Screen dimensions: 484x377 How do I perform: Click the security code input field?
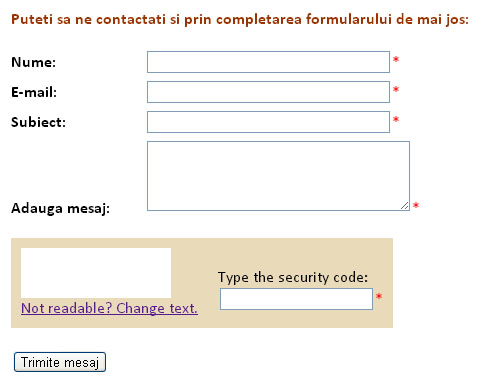296,299
